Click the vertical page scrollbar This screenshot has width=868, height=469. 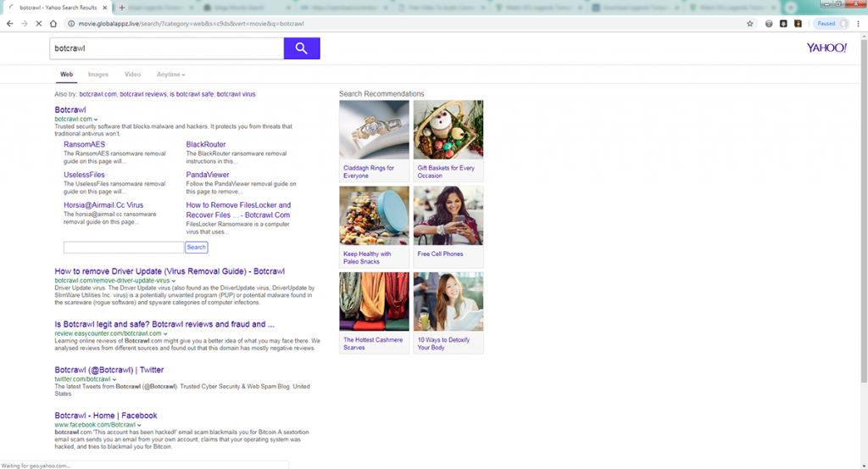pyautogui.click(x=864, y=210)
